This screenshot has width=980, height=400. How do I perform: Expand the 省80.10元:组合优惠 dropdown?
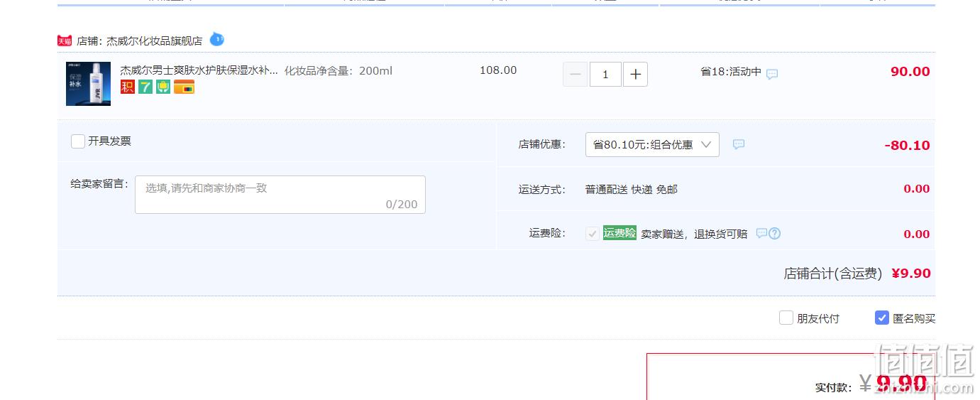tap(652, 144)
